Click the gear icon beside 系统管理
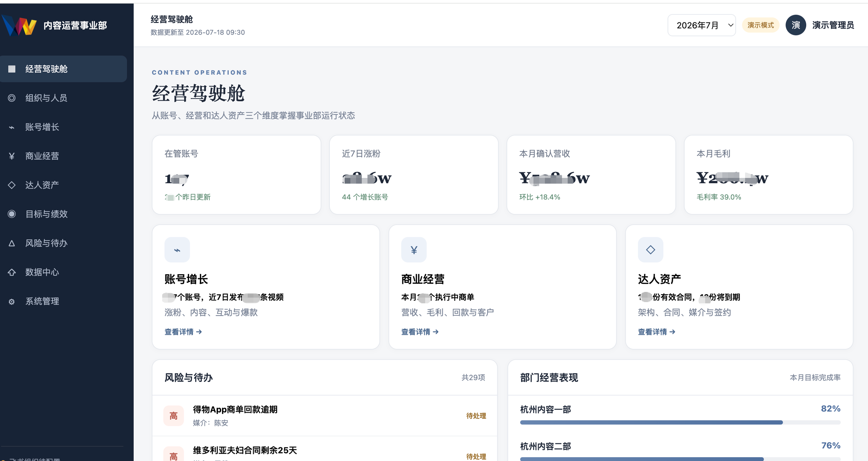868x461 pixels. click(x=12, y=301)
